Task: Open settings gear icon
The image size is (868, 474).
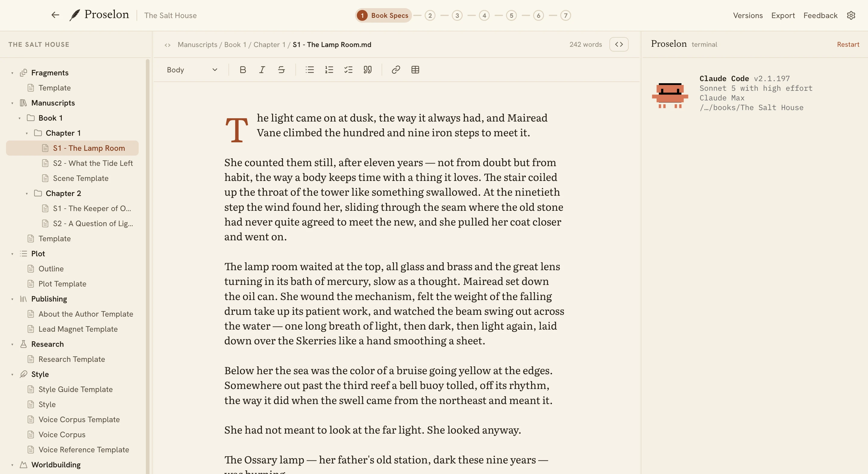Action: (851, 15)
